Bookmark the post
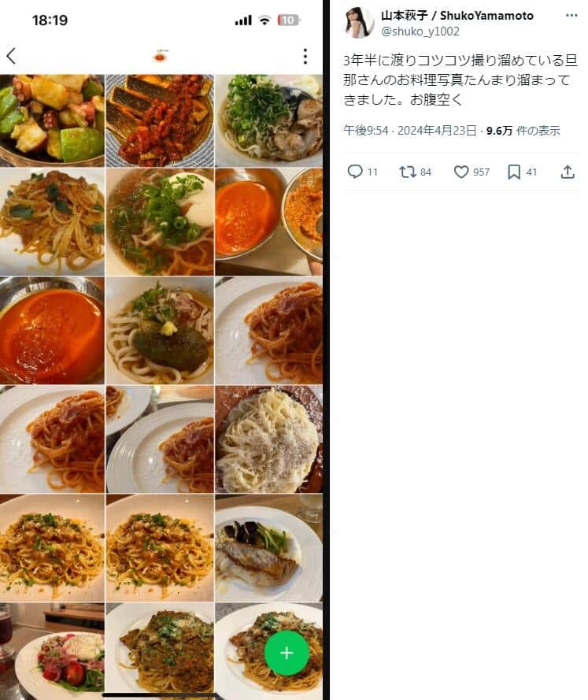 (x=514, y=172)
